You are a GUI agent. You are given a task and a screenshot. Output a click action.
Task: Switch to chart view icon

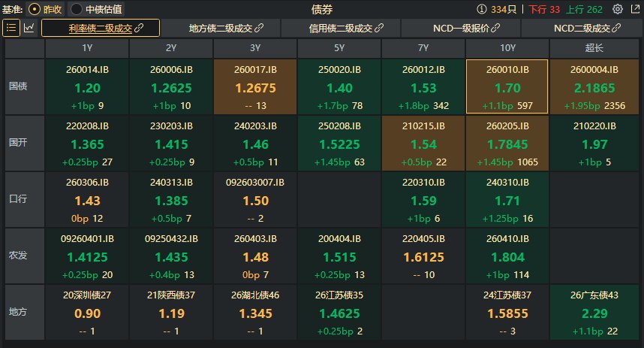coord(29,28)
